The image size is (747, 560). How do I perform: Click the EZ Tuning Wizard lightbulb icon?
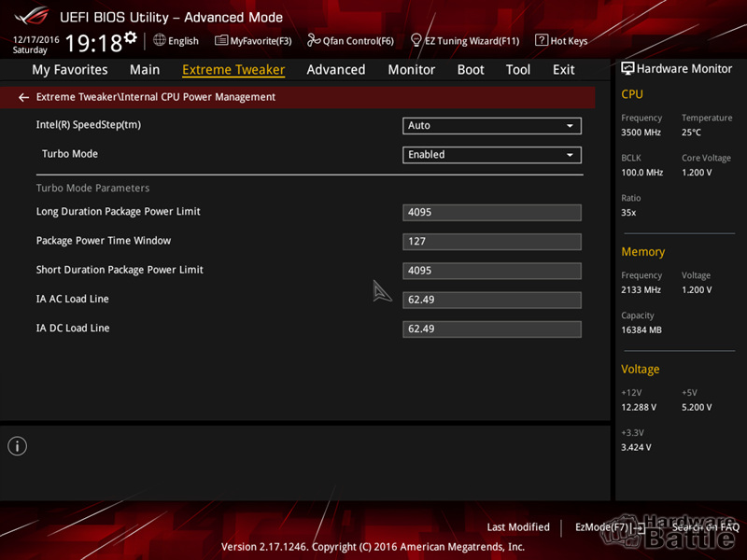coord(416,40)
